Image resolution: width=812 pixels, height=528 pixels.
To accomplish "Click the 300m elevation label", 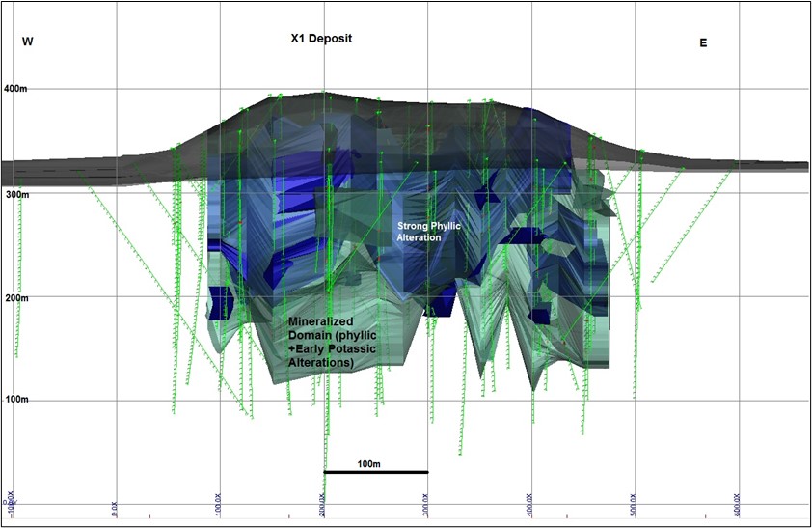I will [x=17, y=194].
